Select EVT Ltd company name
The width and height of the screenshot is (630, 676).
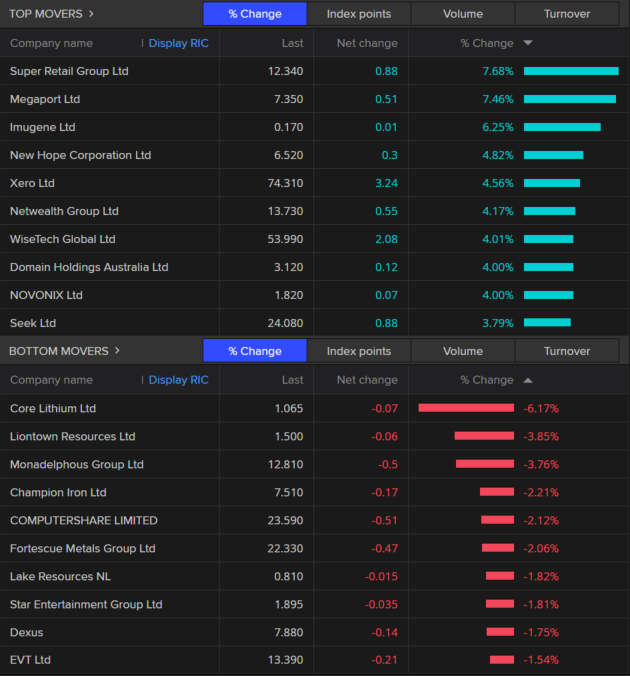(x=30, y=660)
